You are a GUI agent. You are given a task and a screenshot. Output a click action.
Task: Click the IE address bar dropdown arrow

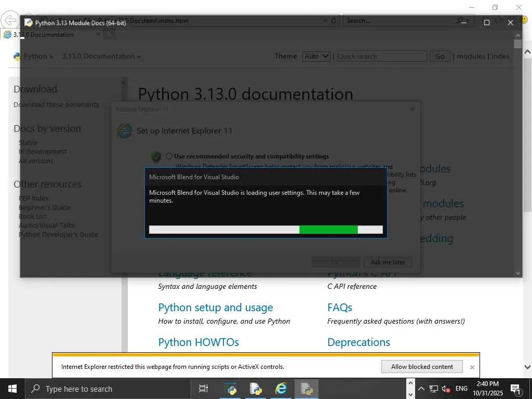point(325,21)
